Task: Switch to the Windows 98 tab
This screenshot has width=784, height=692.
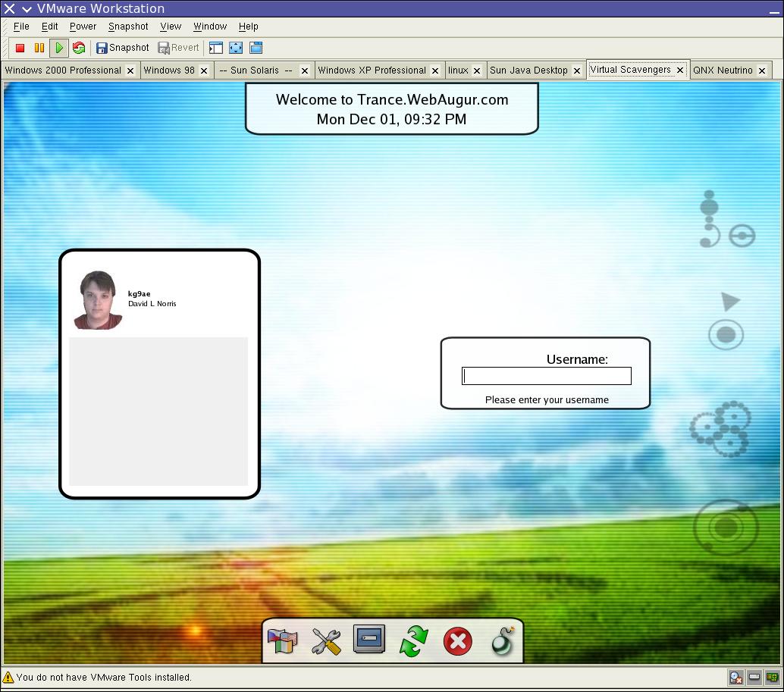Action: [x=169, y=70]
